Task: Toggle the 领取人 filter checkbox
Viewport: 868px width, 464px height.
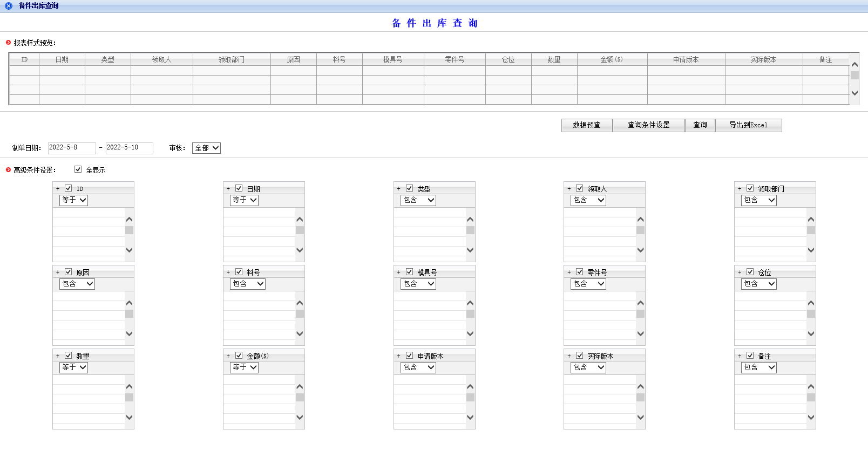Action: coord(580,188)
